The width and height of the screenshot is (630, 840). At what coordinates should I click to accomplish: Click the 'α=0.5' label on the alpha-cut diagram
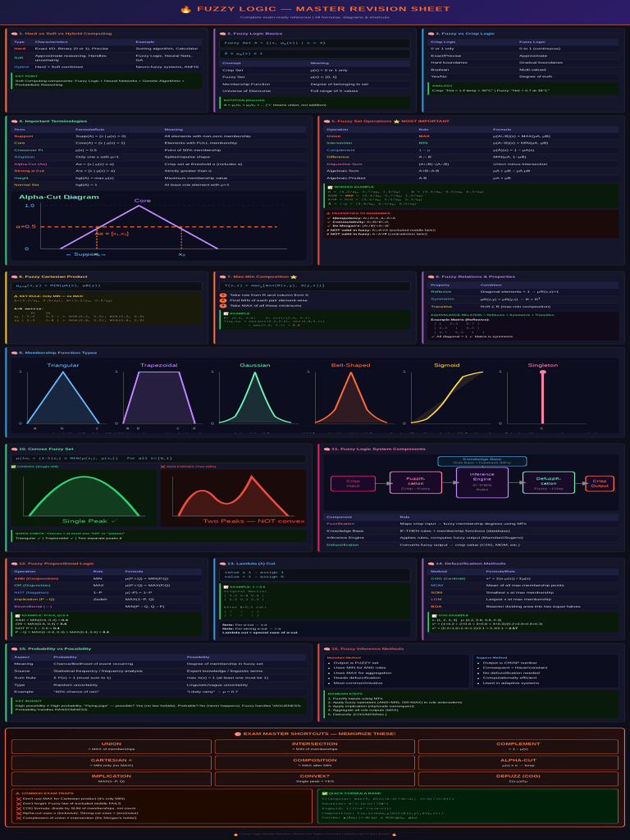25,226
